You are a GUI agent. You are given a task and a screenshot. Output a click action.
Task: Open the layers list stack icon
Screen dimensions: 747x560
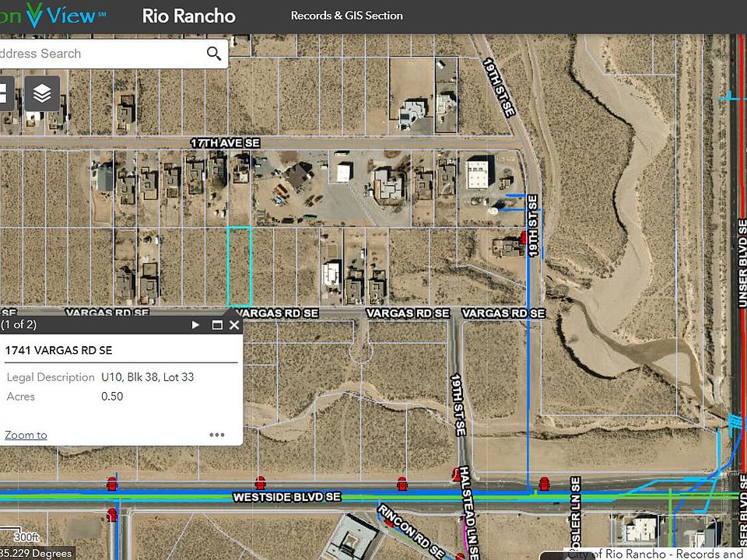42,93
